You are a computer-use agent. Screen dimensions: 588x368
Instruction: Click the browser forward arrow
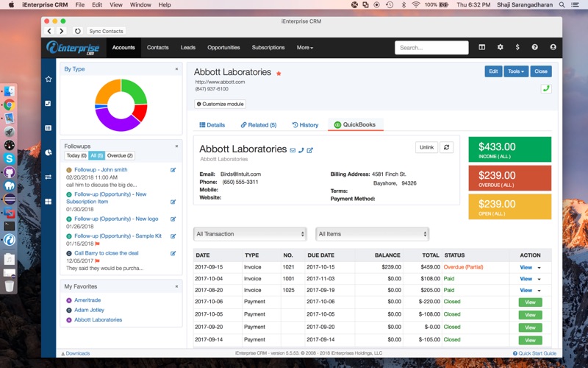pos(62,31)
